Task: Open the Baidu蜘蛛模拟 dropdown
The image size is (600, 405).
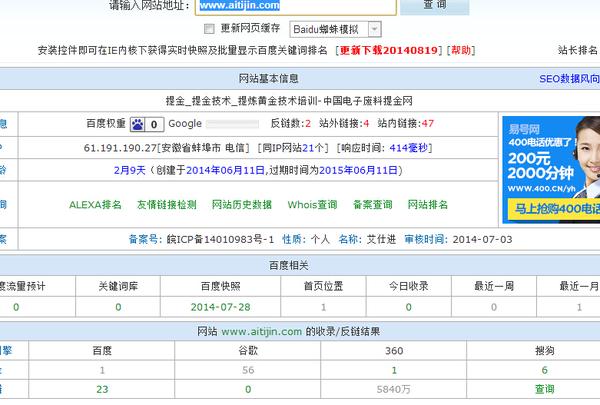Action: pos(335,29)
